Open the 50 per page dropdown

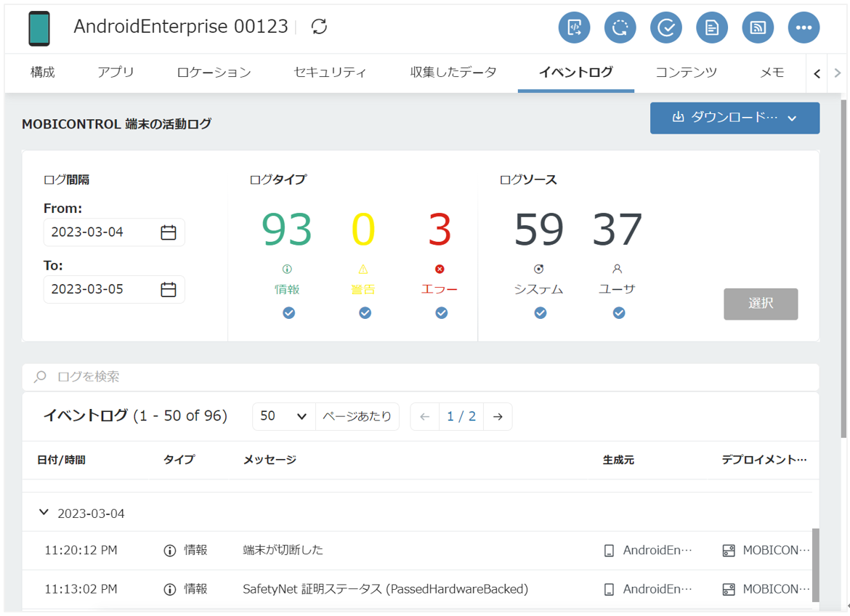283,416
